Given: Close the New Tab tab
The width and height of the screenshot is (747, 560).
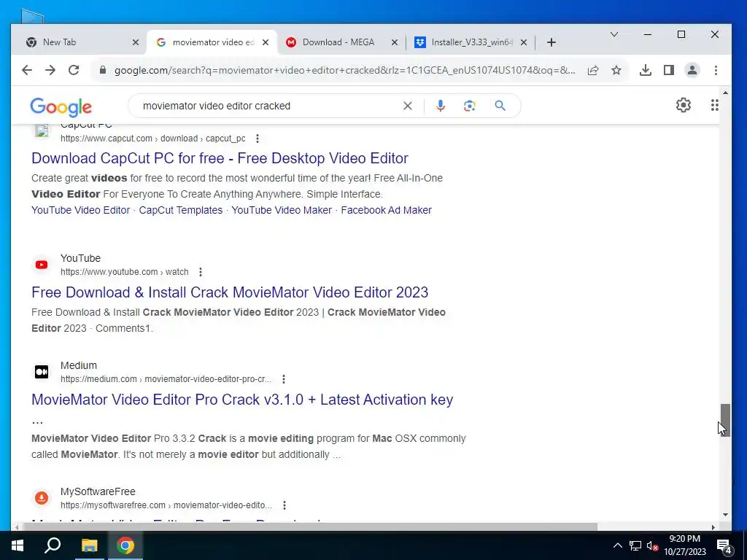Looking at the screenshot, I should click(136, 42).
